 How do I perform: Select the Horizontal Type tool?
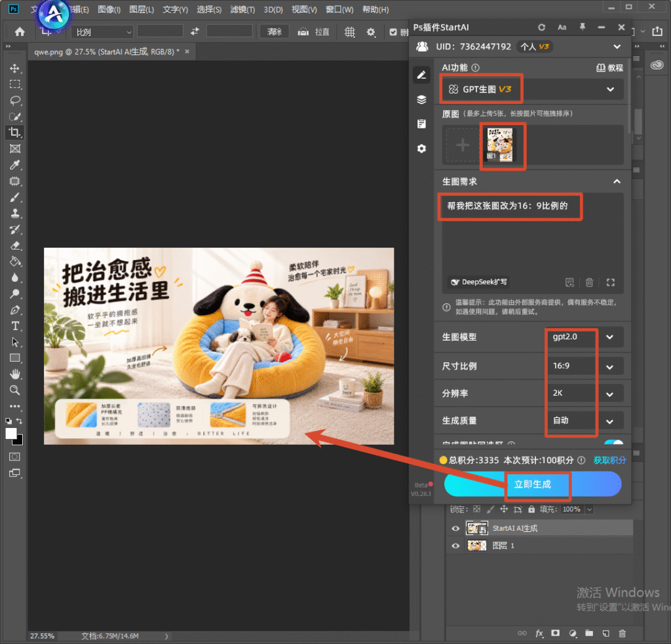click(15, 326)
